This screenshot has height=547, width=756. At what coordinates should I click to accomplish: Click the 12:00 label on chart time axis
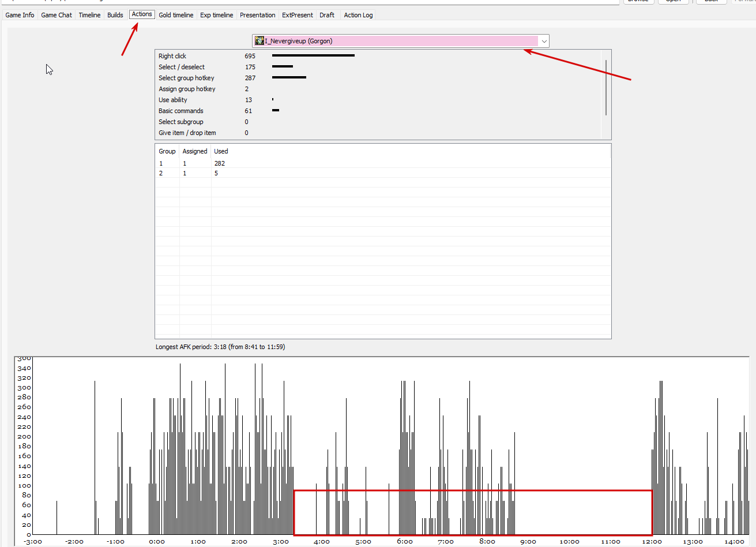[x=652, y=542]
